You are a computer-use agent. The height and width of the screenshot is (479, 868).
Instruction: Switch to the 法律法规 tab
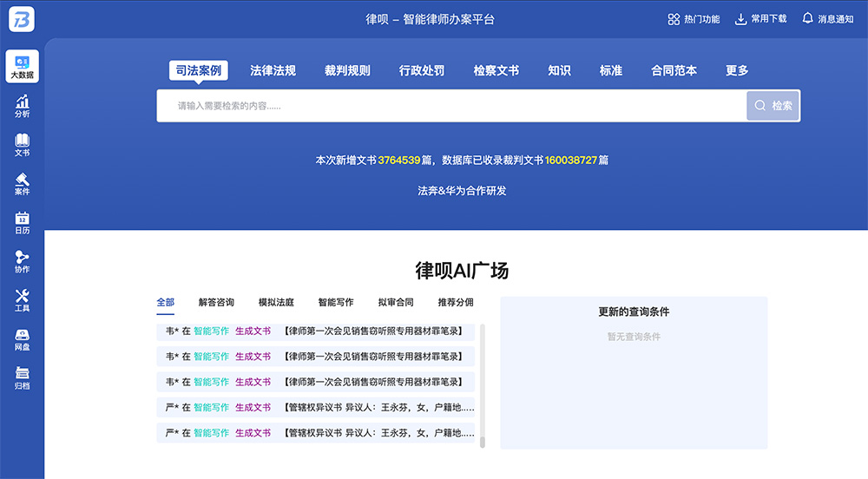pos(273,70)
